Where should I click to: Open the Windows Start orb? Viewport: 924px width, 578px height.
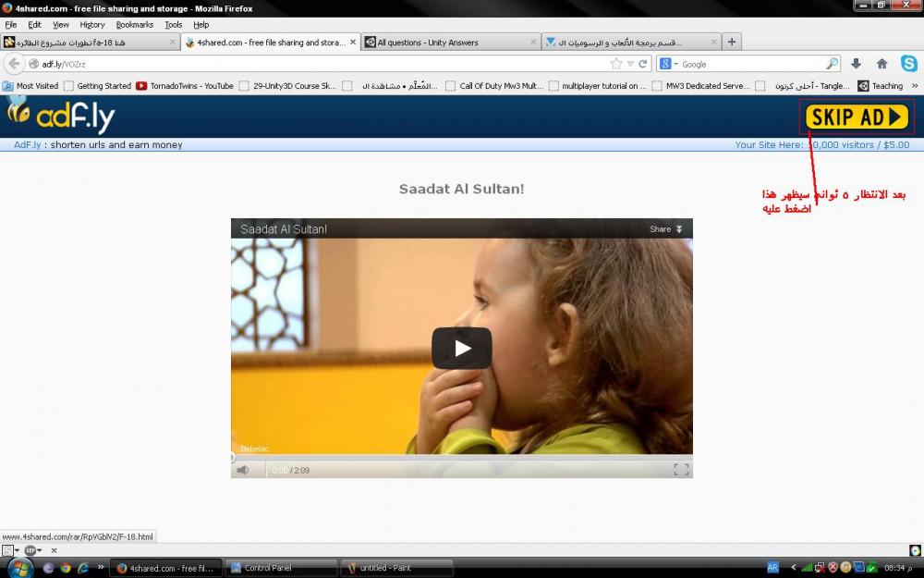coord(20,568)
